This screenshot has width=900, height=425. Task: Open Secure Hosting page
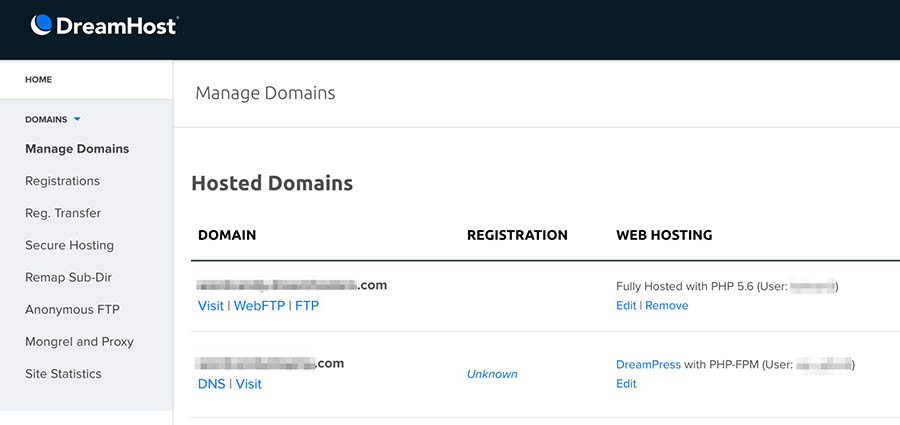(69, 245)
